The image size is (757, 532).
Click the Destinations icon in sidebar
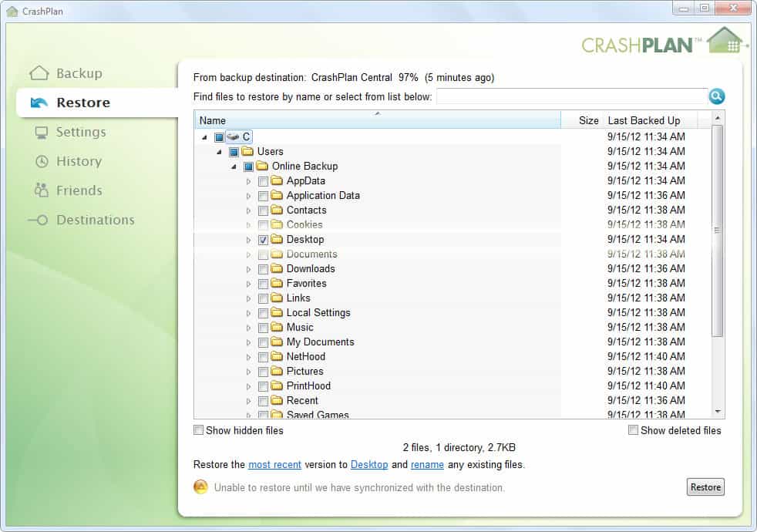tap(38, 221)
